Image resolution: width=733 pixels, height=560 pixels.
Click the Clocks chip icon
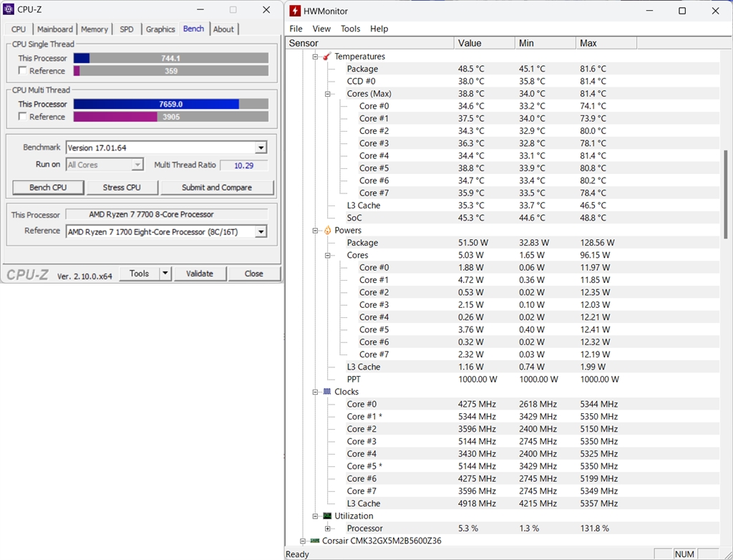click(327, 392)
